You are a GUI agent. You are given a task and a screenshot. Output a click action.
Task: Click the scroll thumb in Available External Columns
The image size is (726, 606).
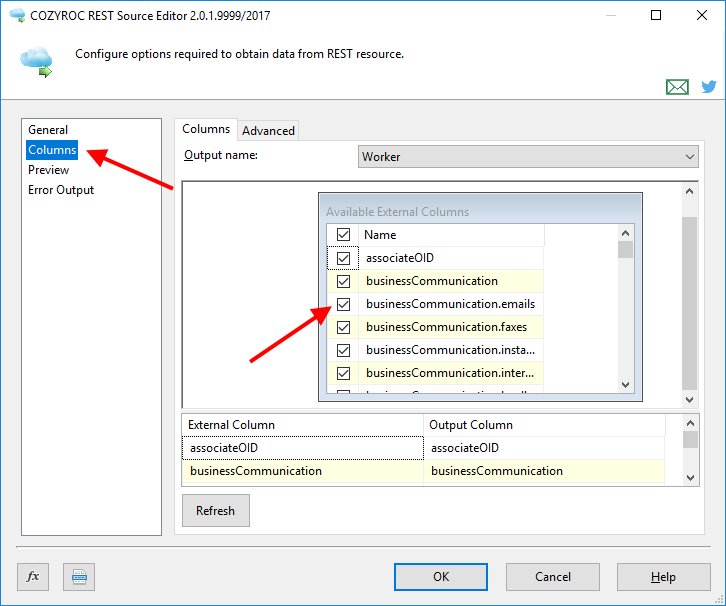pyautogui.click(x=626, y=250)
